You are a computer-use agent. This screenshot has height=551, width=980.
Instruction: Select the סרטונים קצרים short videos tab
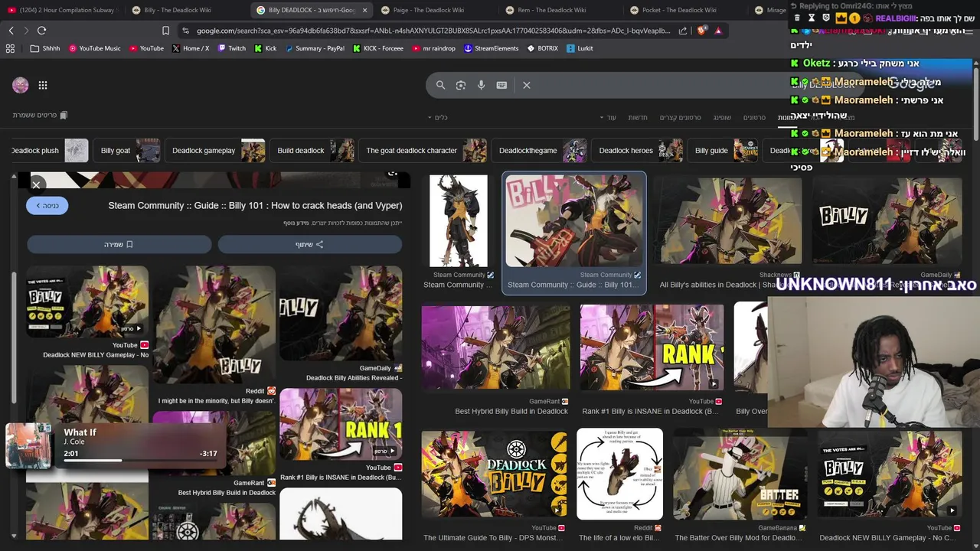click(680, 117)
